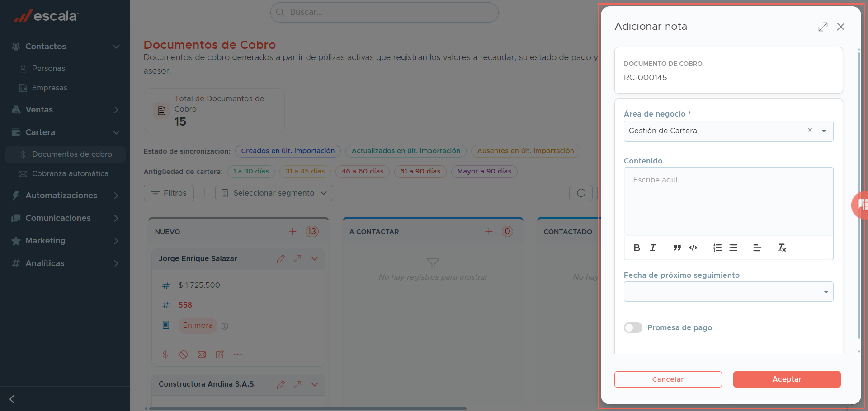
Task: Expand Jorge Enrique Salazar card fullscreen
Action: point(297,259)
